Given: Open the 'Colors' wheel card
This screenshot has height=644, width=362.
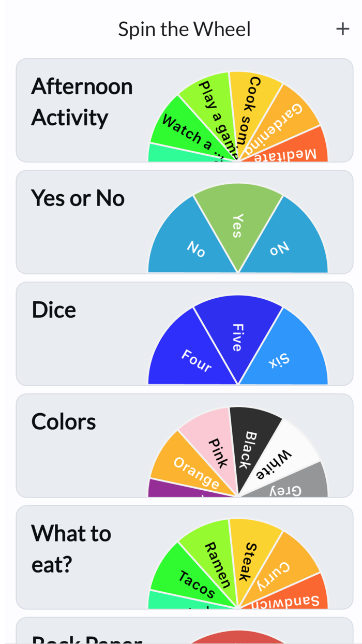Looking at the screenshot, I should point(63,421).
